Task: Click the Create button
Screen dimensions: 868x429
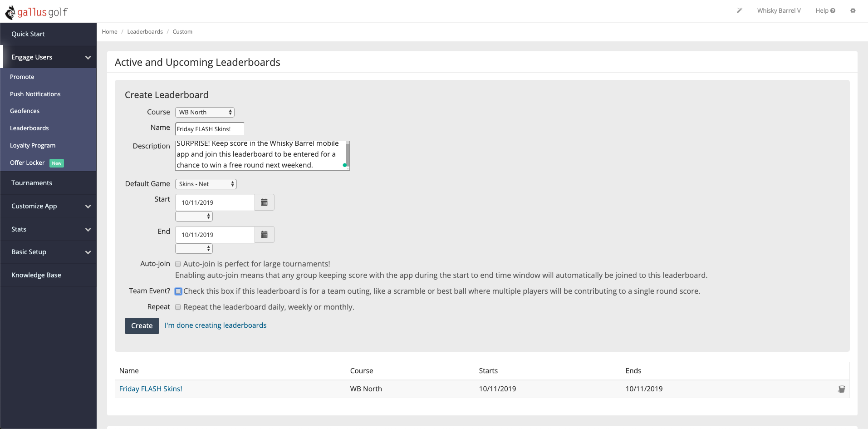Action: pos(142,326)
